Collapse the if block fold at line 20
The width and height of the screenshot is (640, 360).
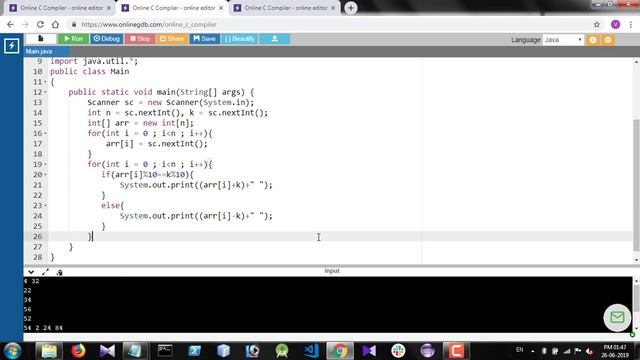point(45,175)
